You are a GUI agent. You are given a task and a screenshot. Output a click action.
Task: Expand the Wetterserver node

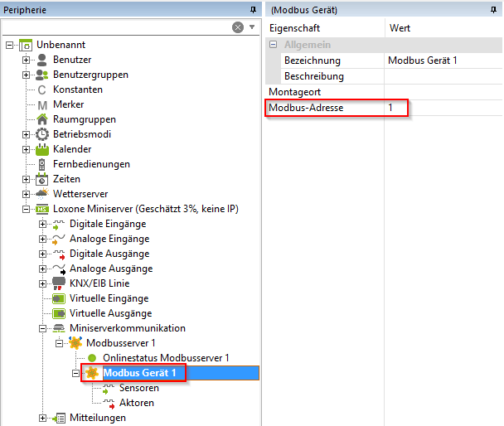pyautogui.click(x=26, y=194)
